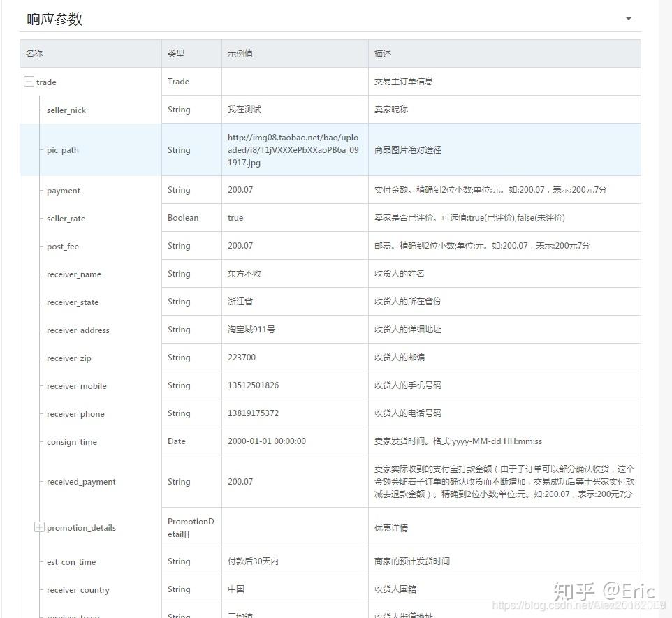Click description 收货人国籍
672x618 pixels.
tap(395, 589)
